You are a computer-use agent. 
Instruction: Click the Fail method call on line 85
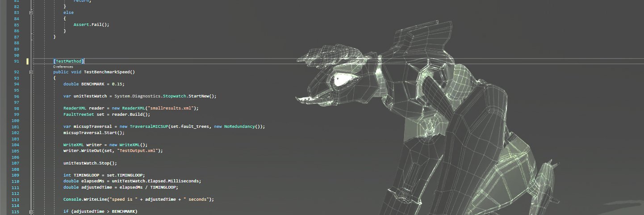click(x=96, y=25)
